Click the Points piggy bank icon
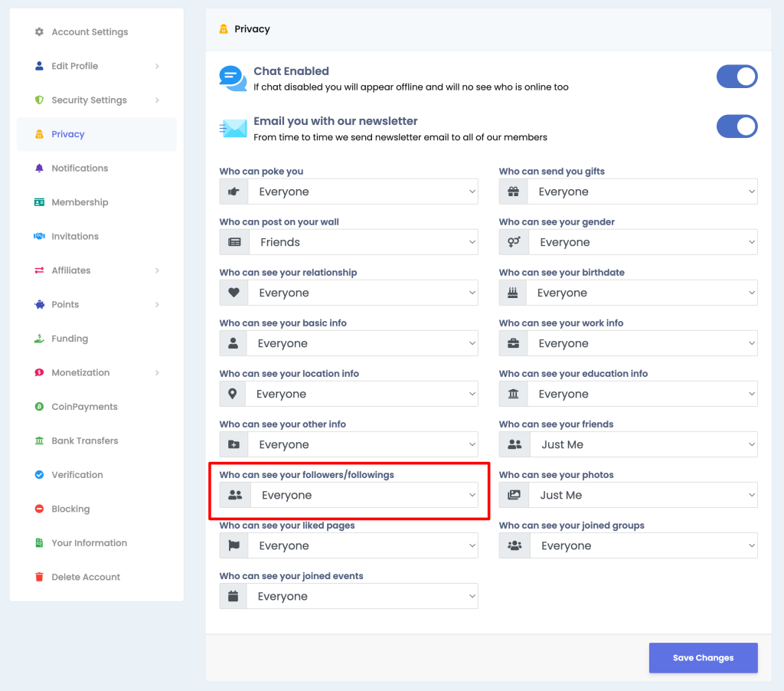Viewport: 784px width, 691px height. [x=39, y=304]
